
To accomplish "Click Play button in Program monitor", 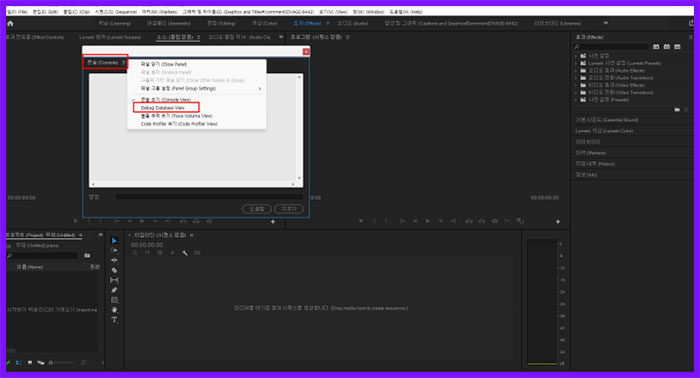I will tap(428, 221).
